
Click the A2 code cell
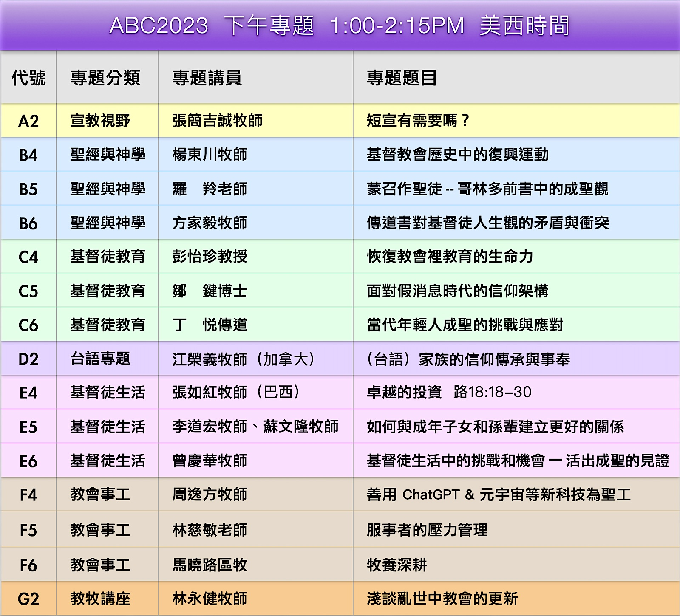28,121
